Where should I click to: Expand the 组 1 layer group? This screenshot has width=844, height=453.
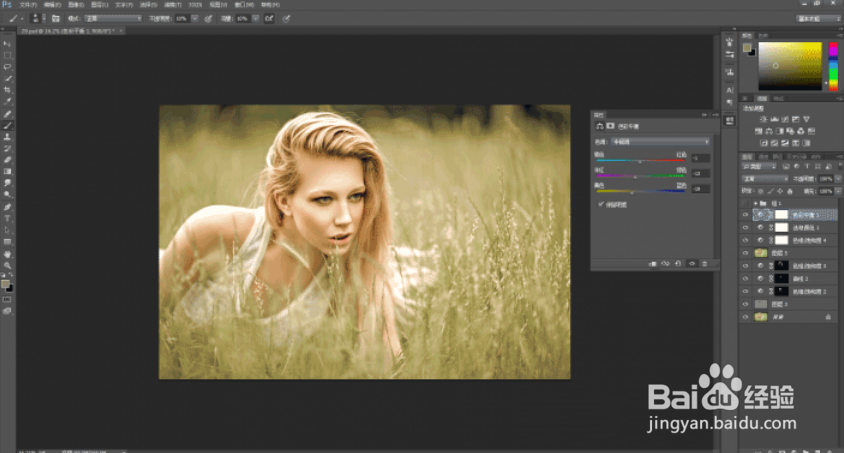(x=756, y=203)
